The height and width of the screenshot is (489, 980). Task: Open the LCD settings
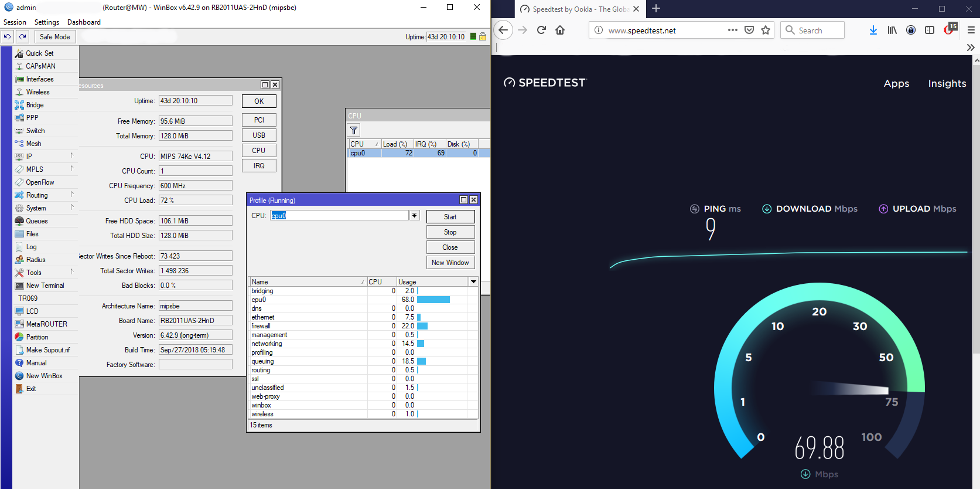32,311
